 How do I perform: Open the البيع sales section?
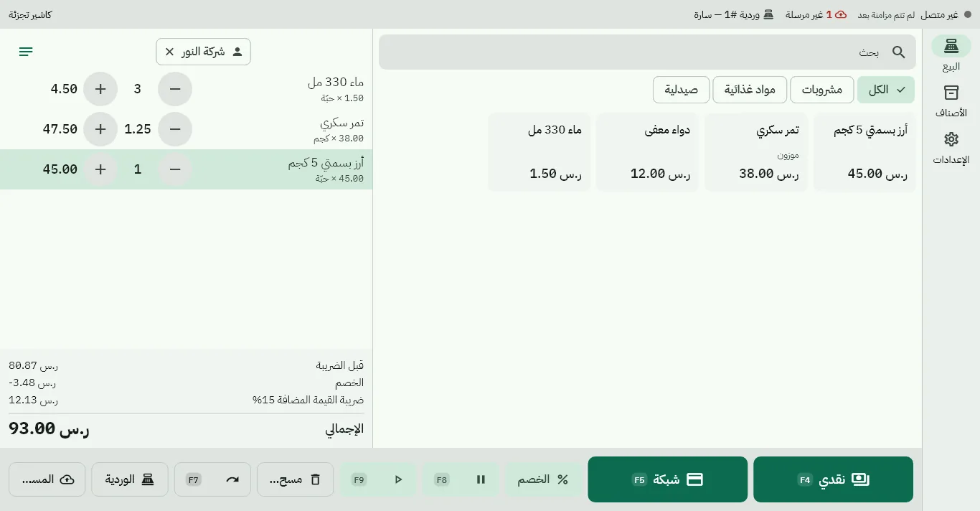(951, 54)
